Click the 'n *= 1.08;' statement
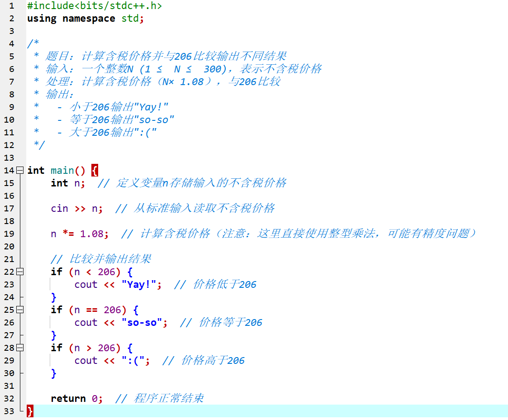Viewport: 508px width, 420px height. pos(80,234)
